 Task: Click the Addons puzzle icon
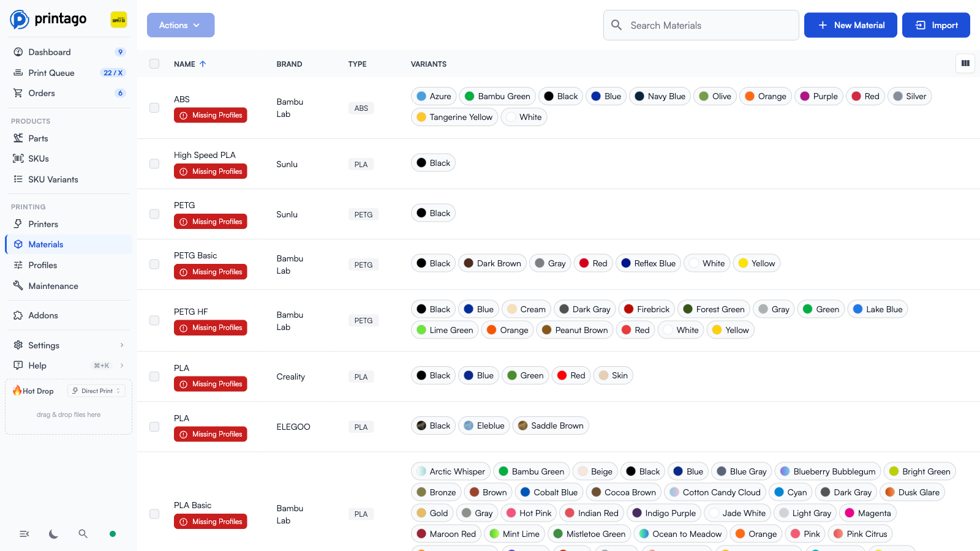pos(18,315)
